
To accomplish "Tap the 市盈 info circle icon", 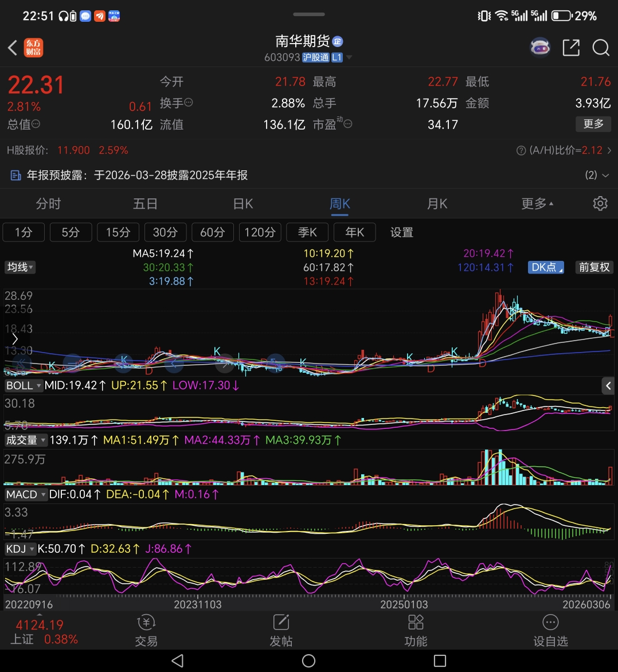I will point(348,124).
